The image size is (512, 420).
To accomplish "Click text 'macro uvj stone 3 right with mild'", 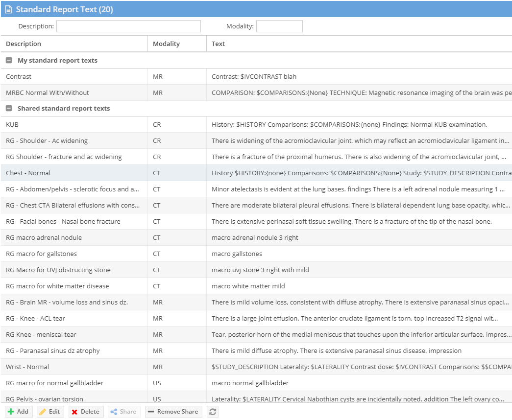I will coord(260,270).
